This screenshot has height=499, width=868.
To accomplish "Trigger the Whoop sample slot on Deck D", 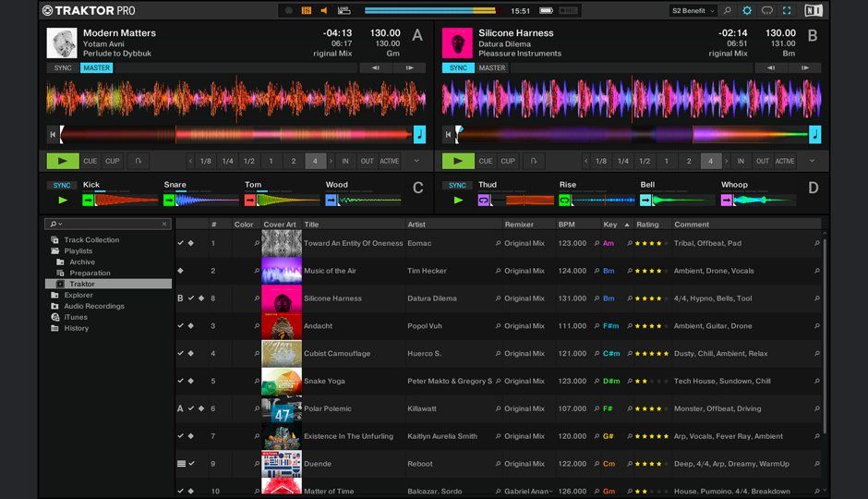I will [728, 200].
